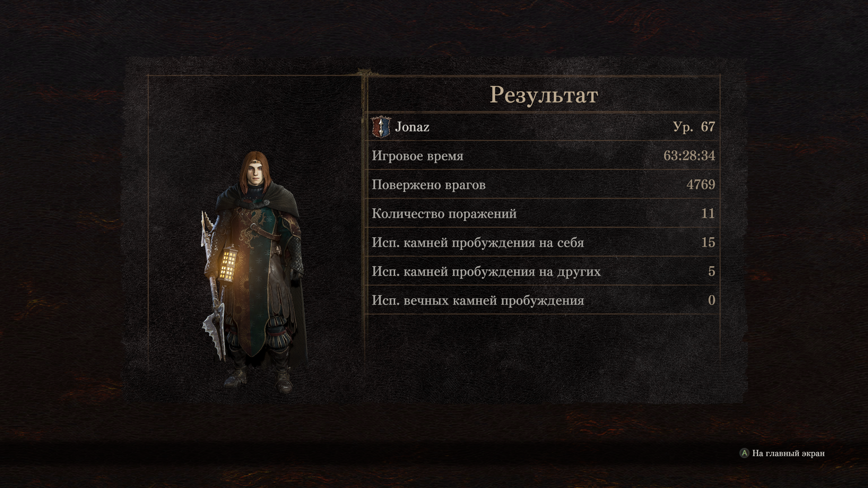
Task: Select 'На главный экран' to return
Action: pos(788,453)
